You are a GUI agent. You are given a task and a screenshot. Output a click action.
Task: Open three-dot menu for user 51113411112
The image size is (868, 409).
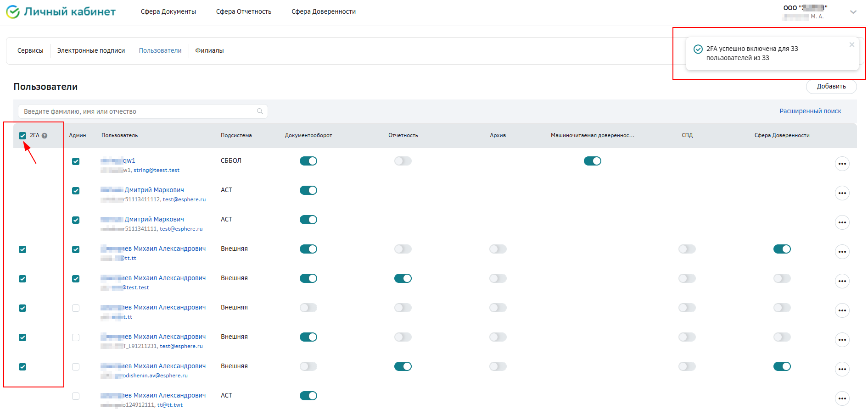click(x=842, y=193)
